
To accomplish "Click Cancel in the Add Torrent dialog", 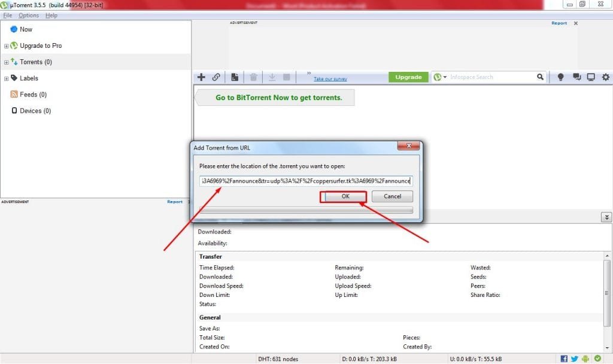I will coord(392,196).
